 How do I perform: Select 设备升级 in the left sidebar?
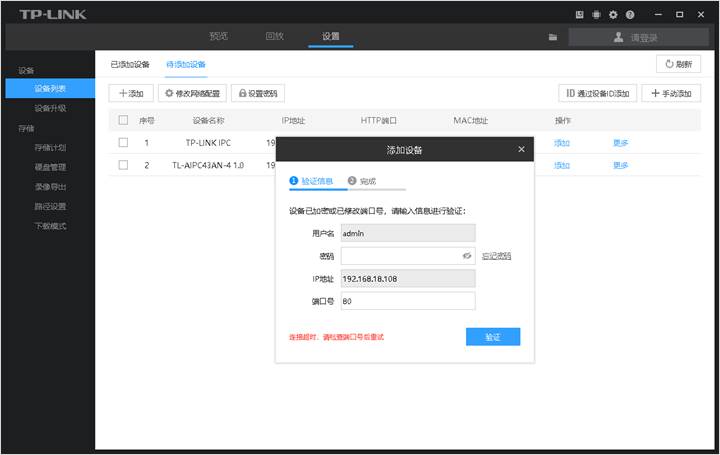point(50,108)
